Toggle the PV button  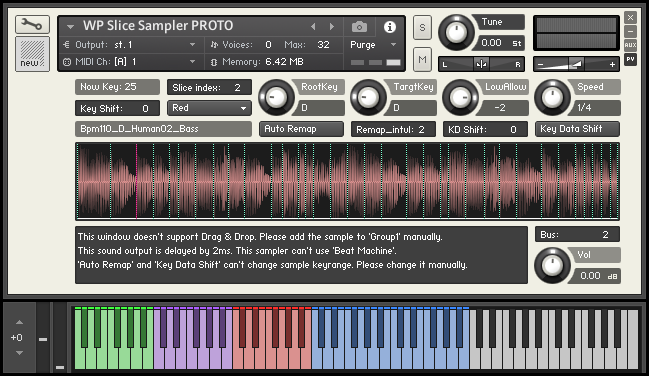click(630, 59)
